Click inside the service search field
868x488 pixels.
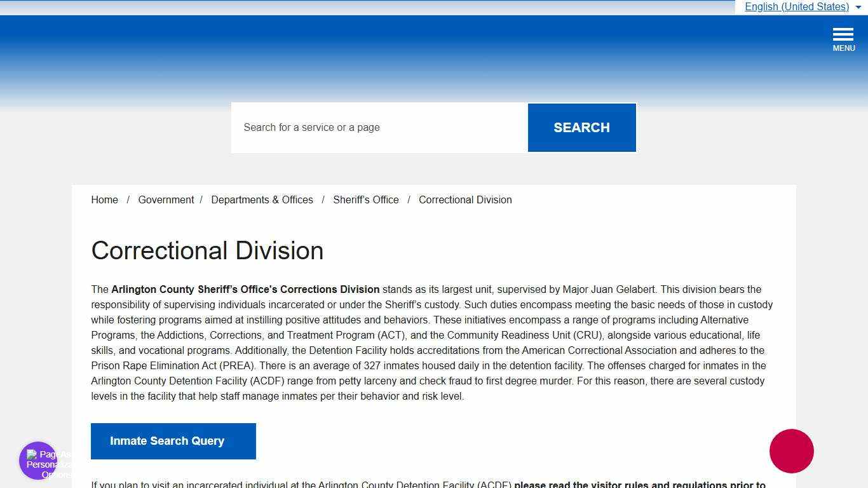[x=379, y=127]
